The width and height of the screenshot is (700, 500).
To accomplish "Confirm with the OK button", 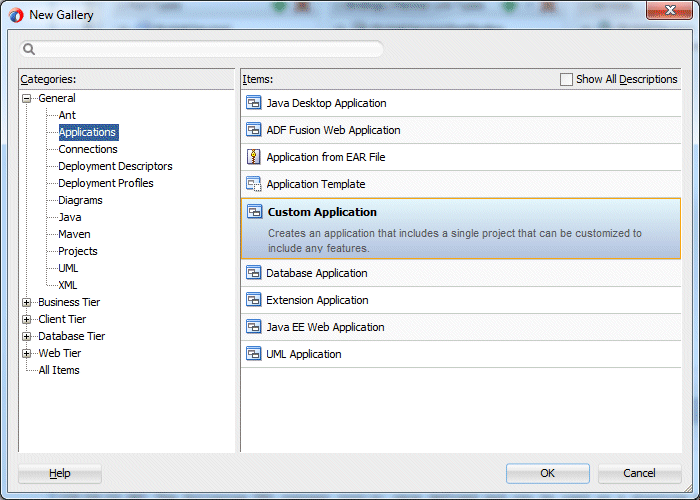I will click(x=548, y=473).
